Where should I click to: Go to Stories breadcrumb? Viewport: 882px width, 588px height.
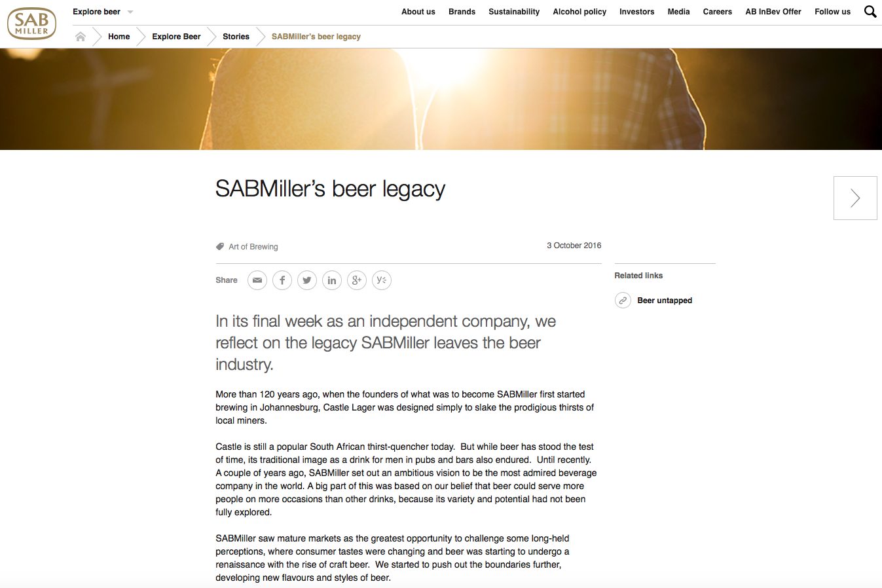[236, 37]
